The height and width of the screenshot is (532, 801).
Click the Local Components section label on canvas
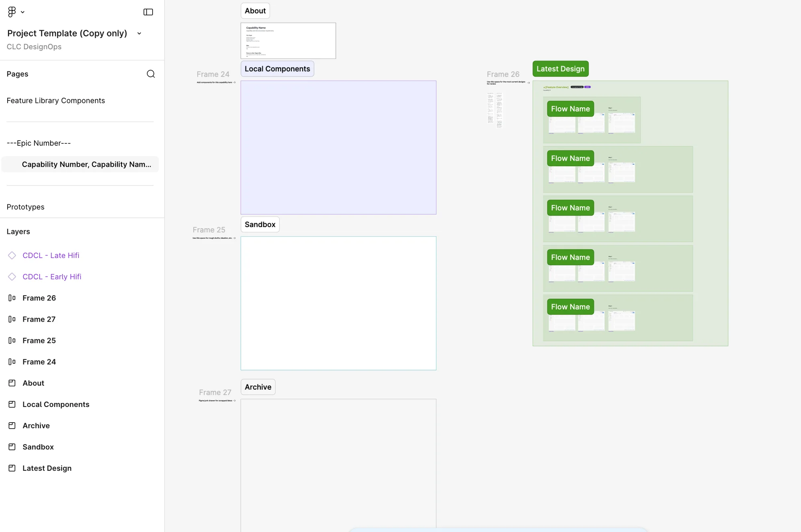pos(277,69)
